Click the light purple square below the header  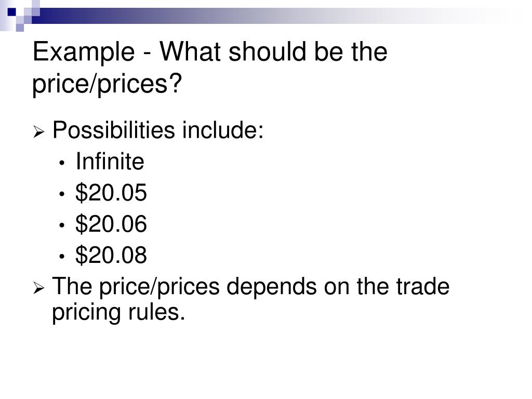pos(20,28)
